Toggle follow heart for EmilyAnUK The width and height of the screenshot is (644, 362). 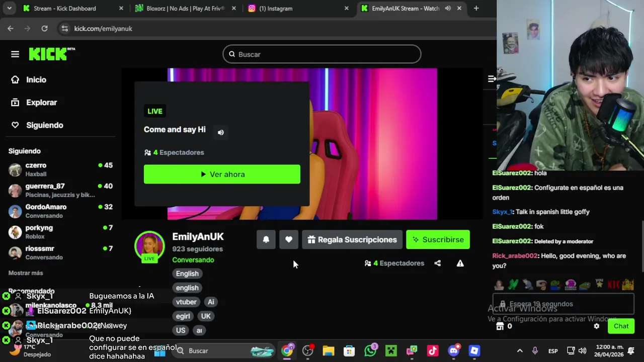pyautogui.click(x=289, y=239)
